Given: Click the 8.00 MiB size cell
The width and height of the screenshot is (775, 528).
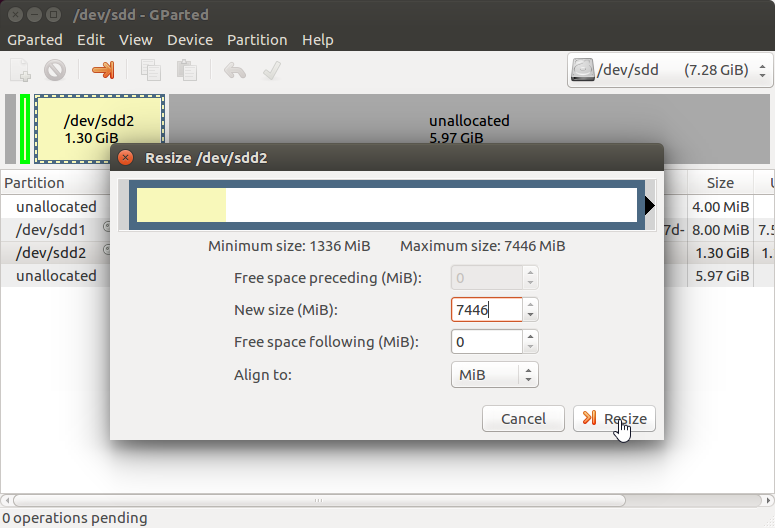Looking at the screenshot, I should point(721,230).
